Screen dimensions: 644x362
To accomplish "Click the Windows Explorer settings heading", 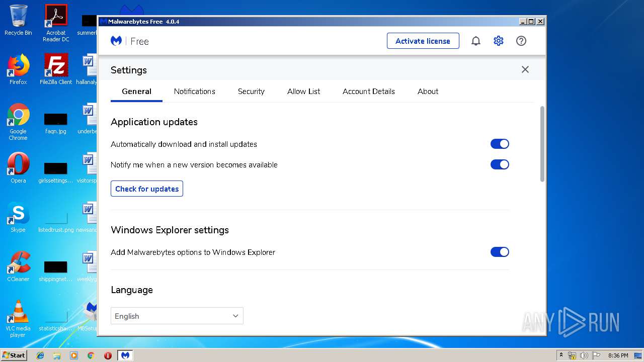I will [x=170, y=230].
